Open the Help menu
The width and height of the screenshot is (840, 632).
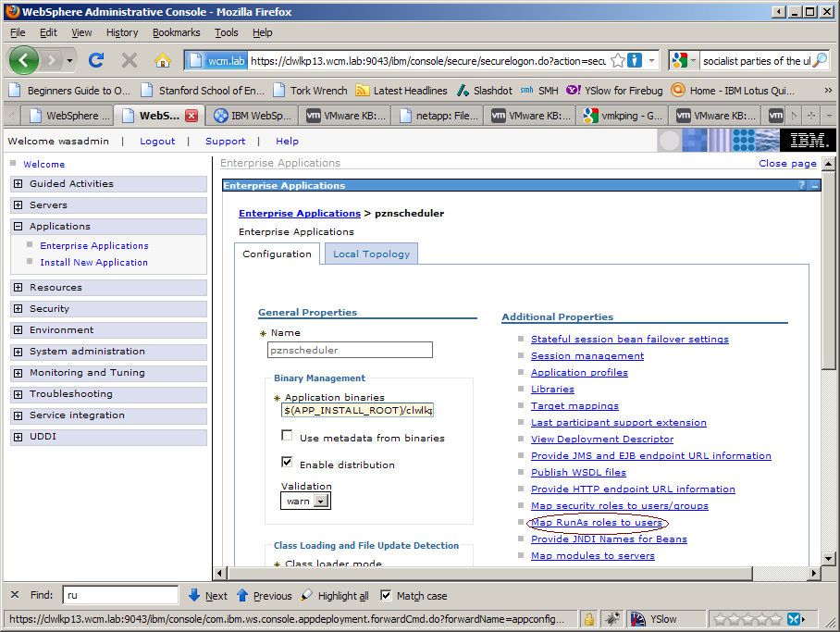263,32
